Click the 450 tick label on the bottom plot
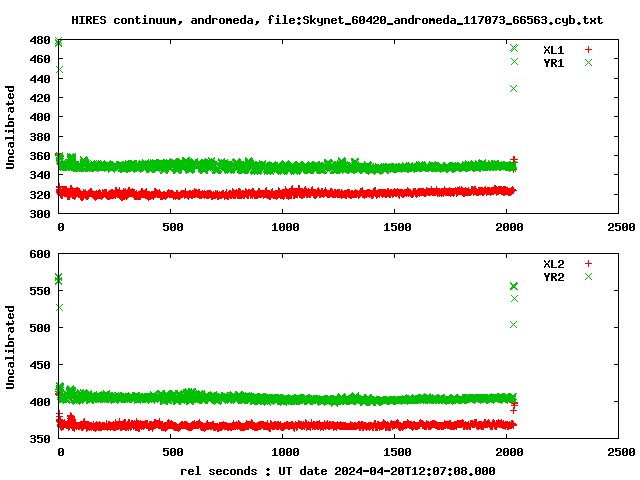This screenshot has width=640, height=480. (x=40, y=365)
